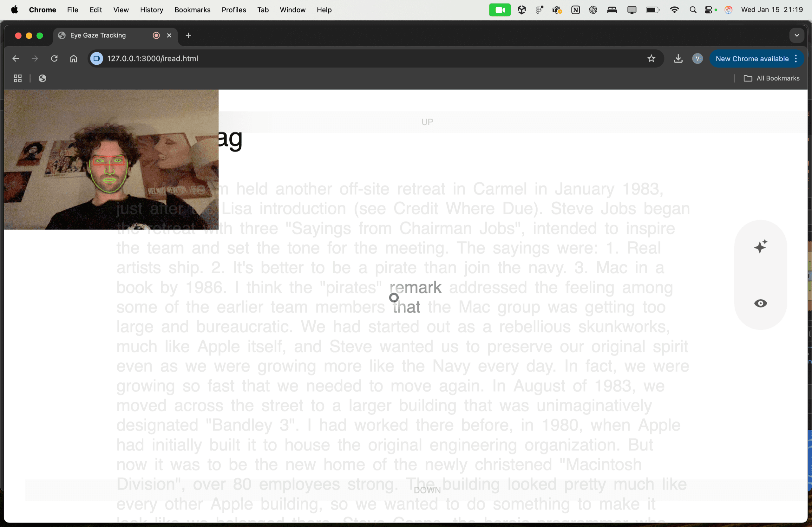The width and height of the screenshot is (812, 527).
Task: Open Spotlight search magnifier icon
Action: pyautogui.click(x=693, y=10)
